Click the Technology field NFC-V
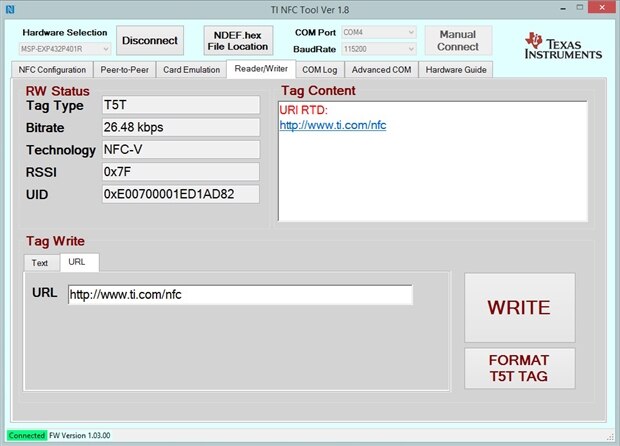Image resolution: width=620 pixels, height=446 pixels. [x=181, y=149]
